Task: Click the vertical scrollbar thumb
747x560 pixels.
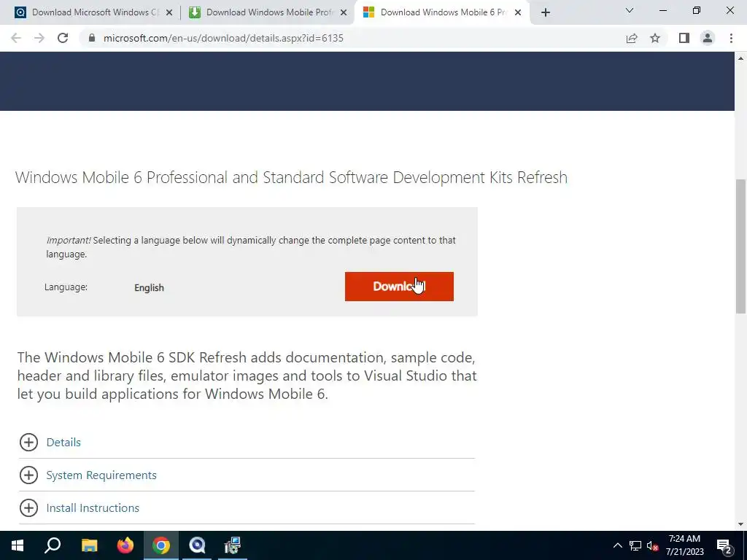Action: click(740, 246)
